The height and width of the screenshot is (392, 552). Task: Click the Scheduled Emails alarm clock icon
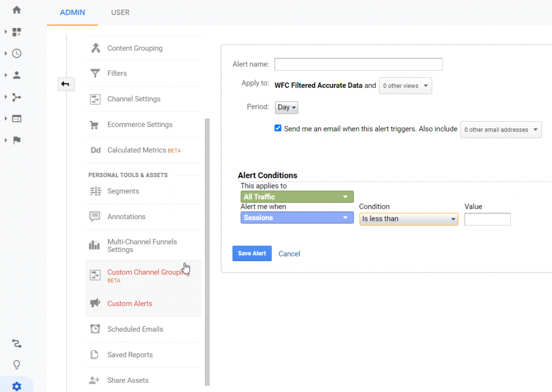[x=95, y=328]
